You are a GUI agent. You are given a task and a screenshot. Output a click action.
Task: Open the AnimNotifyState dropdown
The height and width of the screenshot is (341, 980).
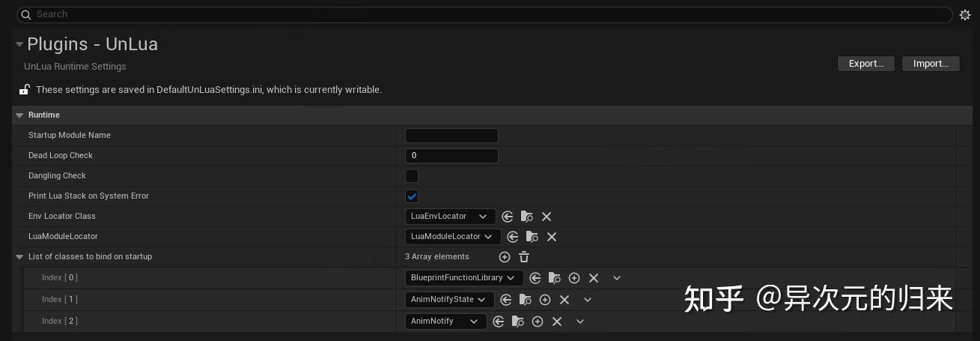click(x=450, y=300)
